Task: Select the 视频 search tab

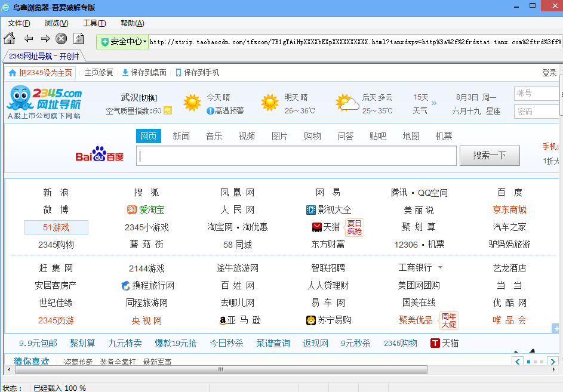Action: tap(247, 136)
